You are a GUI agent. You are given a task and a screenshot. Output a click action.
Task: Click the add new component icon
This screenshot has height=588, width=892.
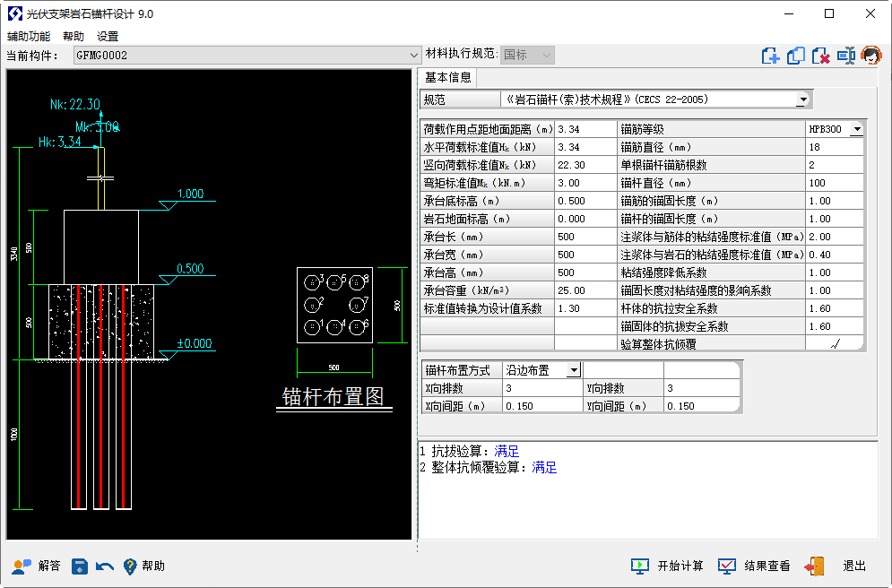pos(770,56)
